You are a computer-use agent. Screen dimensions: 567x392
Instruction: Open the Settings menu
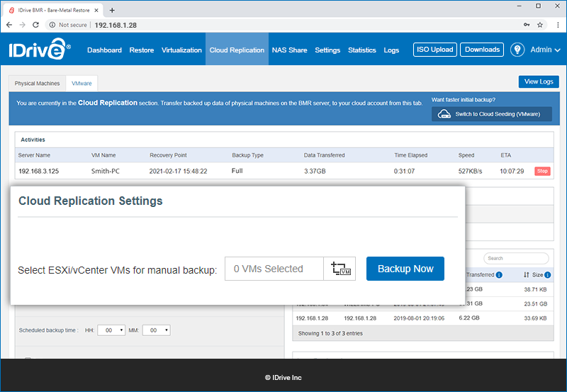[327, 50]
